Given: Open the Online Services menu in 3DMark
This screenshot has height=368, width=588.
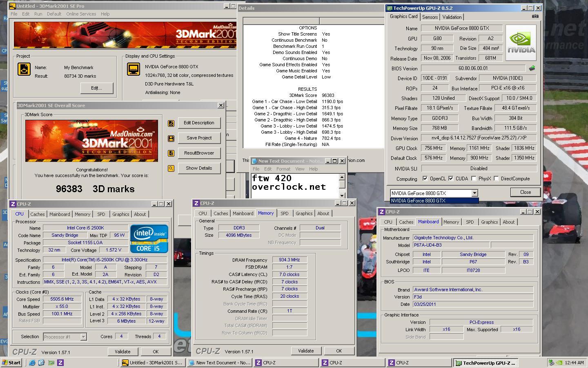Looking at the screenshot, I should coord(81,14).
